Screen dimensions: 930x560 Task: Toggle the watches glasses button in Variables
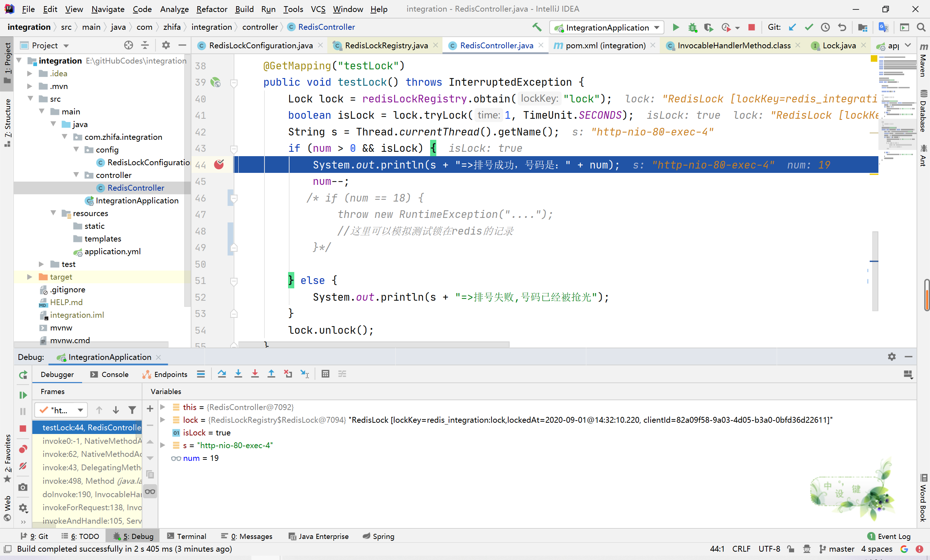point(150,491)
